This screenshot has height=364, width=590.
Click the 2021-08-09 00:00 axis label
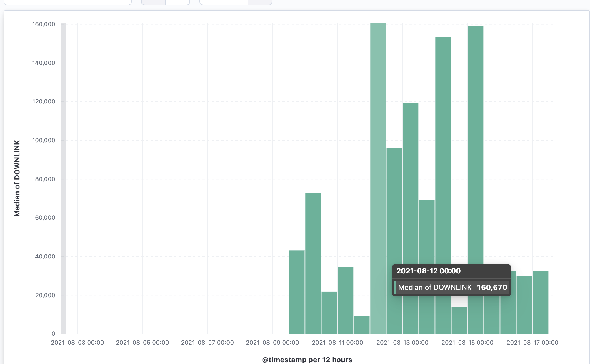point(272,343)
